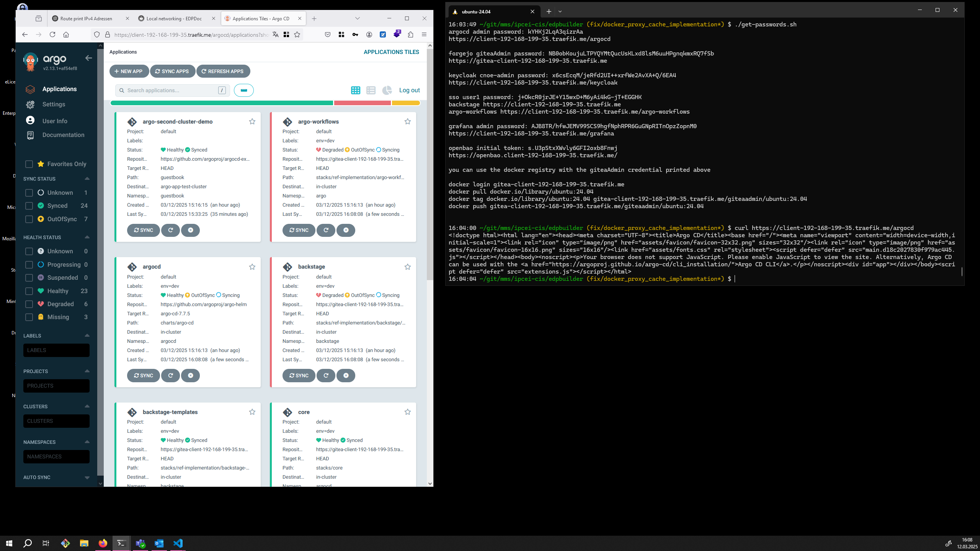
Task: Check health status Healthy filter
Action: pyautogui.click(x=29, y=291)
